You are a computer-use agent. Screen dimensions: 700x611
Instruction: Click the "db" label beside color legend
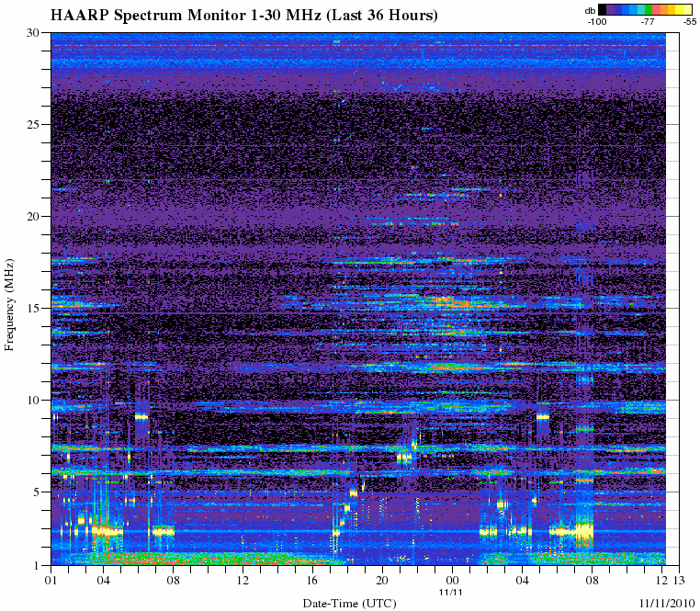pyautogui.click(x=590, y=11)
